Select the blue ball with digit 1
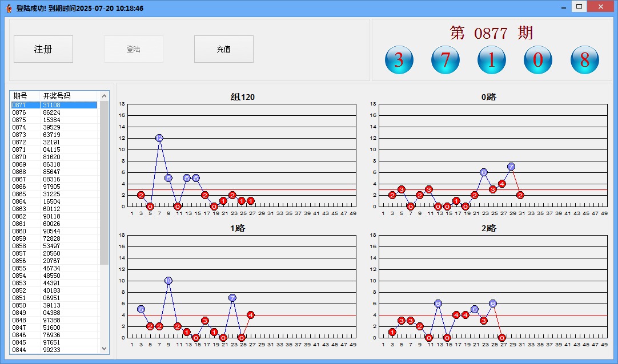The height and width of the screenshot is (364, 618). (x=492, y=60)
